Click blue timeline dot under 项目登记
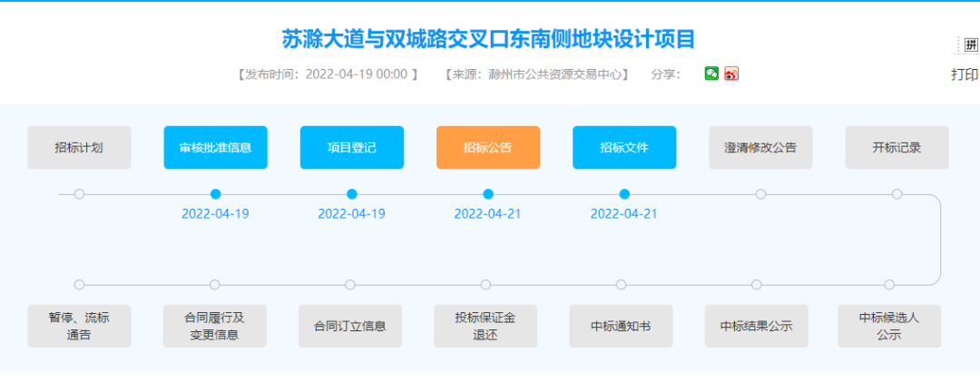Screen dimensions: 980x383 point(352,194)
